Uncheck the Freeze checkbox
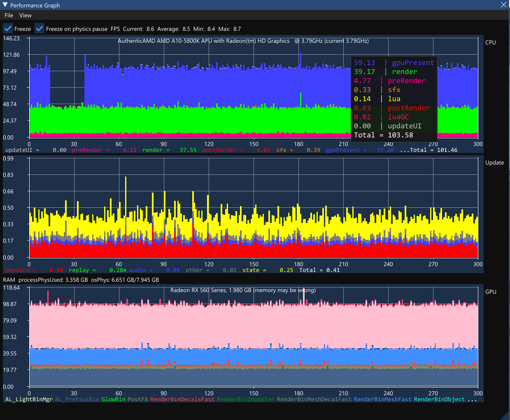Image resolution: width=510 pixels, height=420 pixels. pos(8,29)
